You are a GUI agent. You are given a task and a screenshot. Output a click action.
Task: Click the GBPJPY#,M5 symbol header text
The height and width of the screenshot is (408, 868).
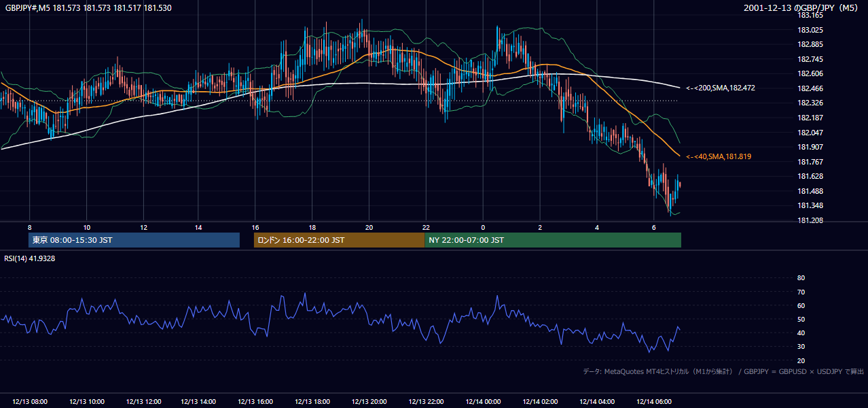click(x=88, y=7)
